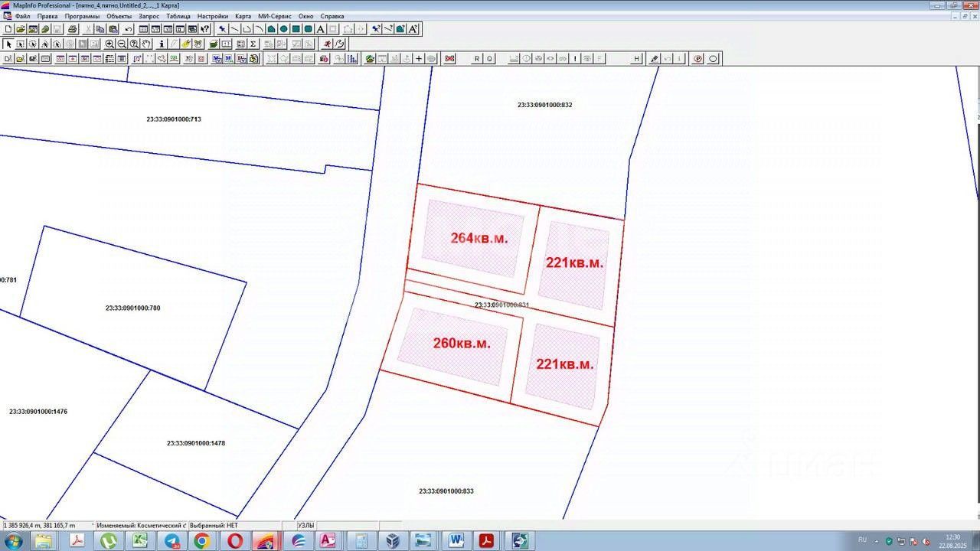Pick the Info tool icon
Screen dimensions: 980x551
click(x=162, y=44)
